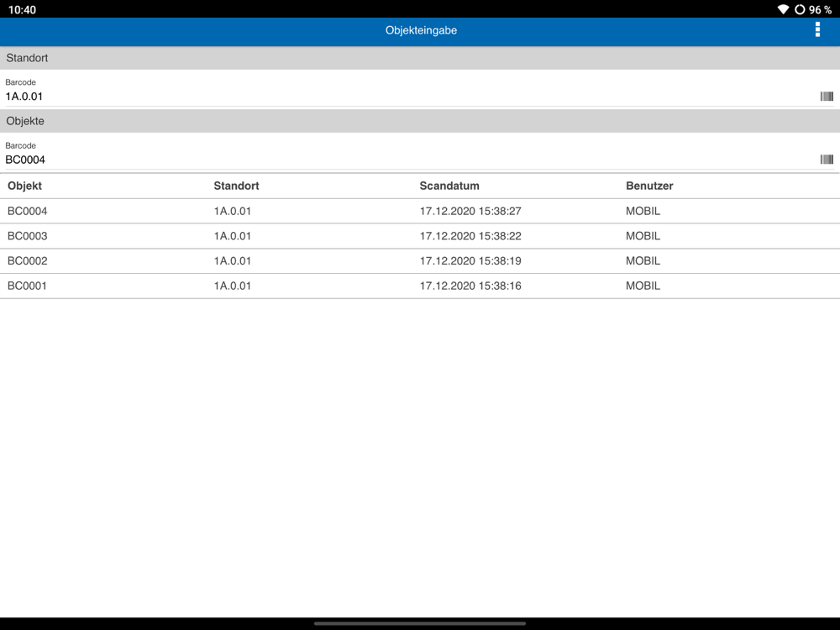This screenshot has width=840, height=630.
Task: Click MOBIL user in BC0003 row
Action: pos(643,236)
